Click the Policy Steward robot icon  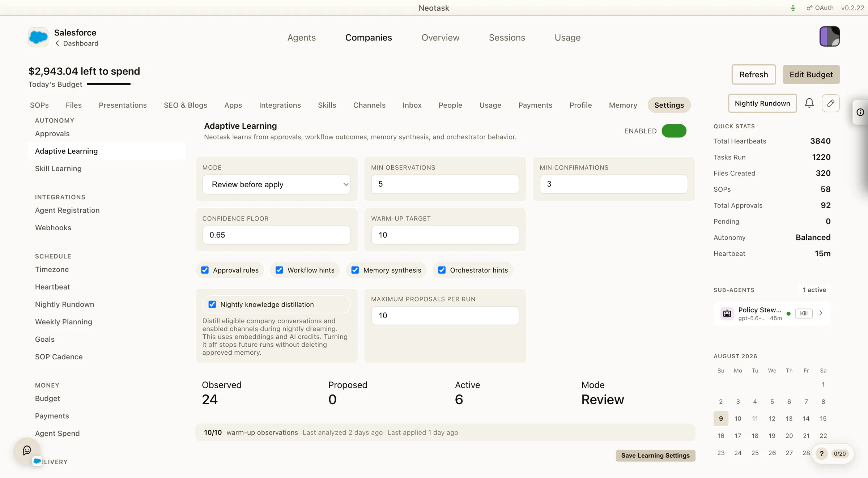[727, 313]
